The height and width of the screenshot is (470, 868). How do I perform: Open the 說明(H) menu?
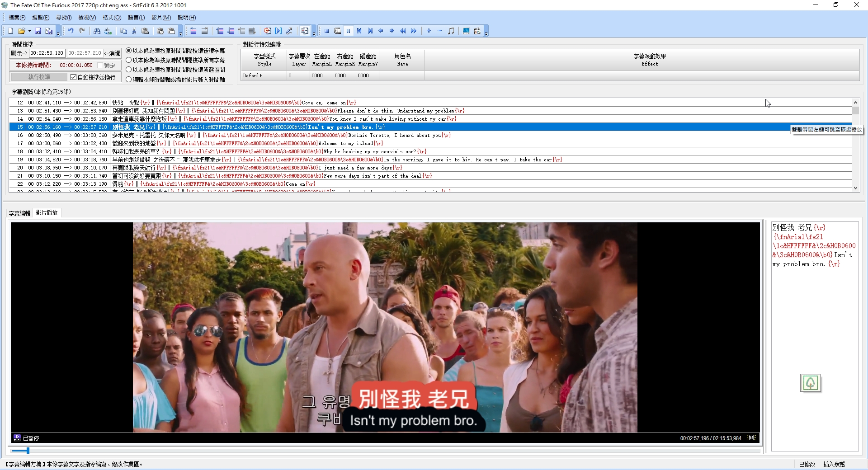187,18
